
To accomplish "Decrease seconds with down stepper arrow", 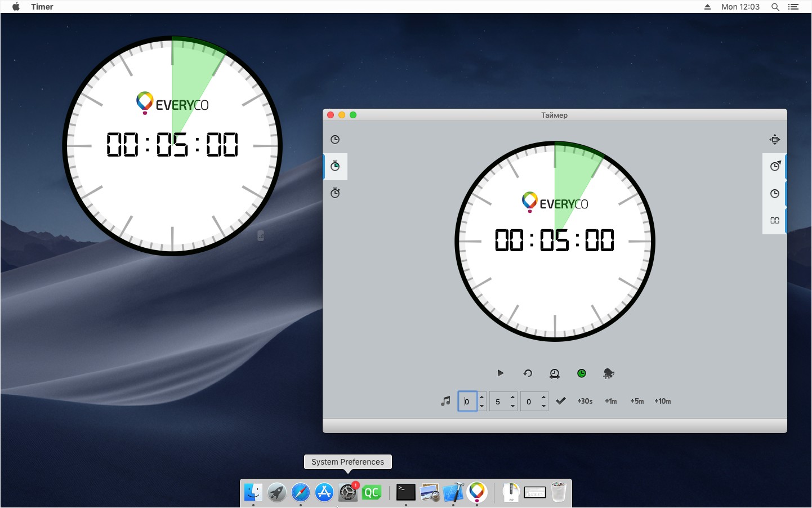I will [543, 406].
